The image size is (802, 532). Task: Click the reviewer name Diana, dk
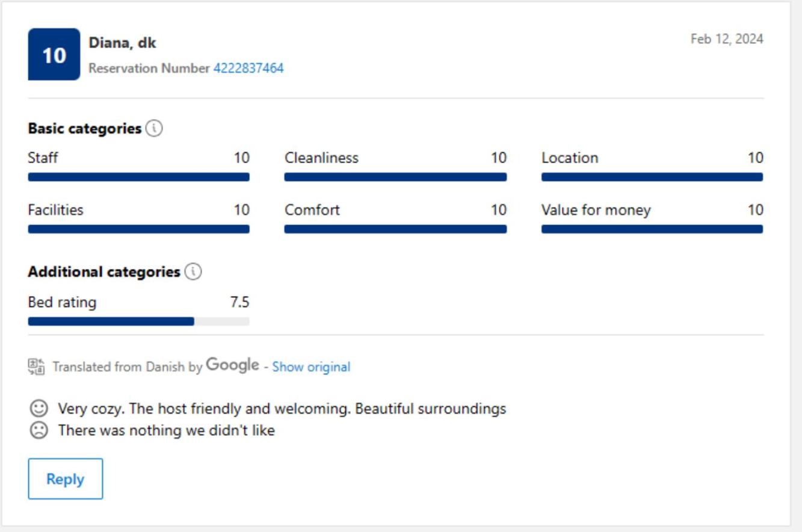pos(122,43)
